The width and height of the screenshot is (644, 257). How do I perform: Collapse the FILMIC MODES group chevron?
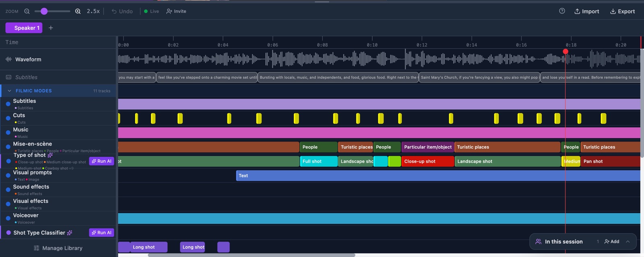(10, 91)
